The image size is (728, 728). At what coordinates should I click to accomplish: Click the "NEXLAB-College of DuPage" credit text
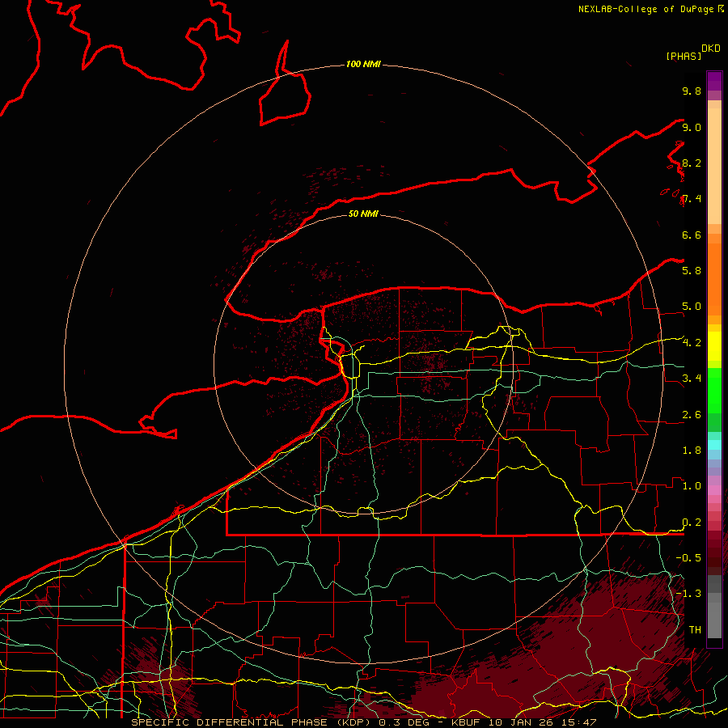(x=645, y=9)
